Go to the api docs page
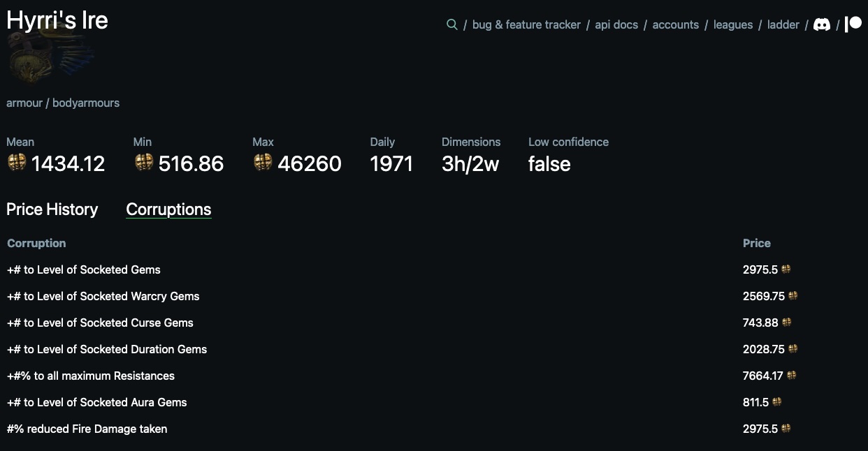The height and width of the screenshot is (451, 868). (616, 24)
